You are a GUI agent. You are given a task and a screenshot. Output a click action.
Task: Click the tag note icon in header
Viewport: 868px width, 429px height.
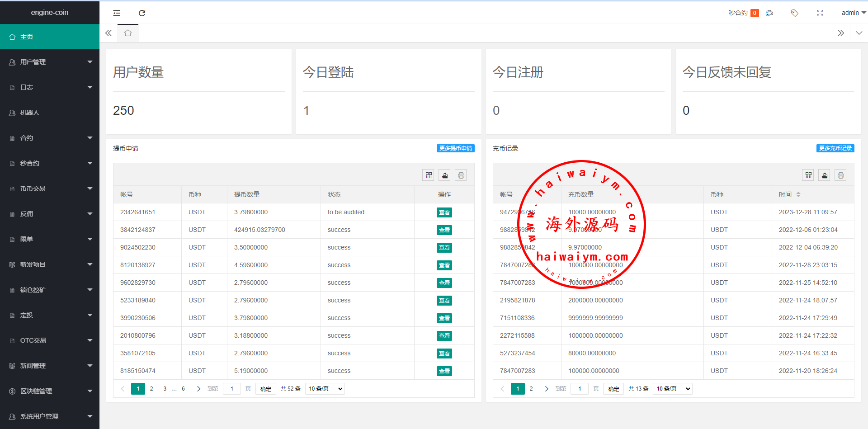click(794, 13)
